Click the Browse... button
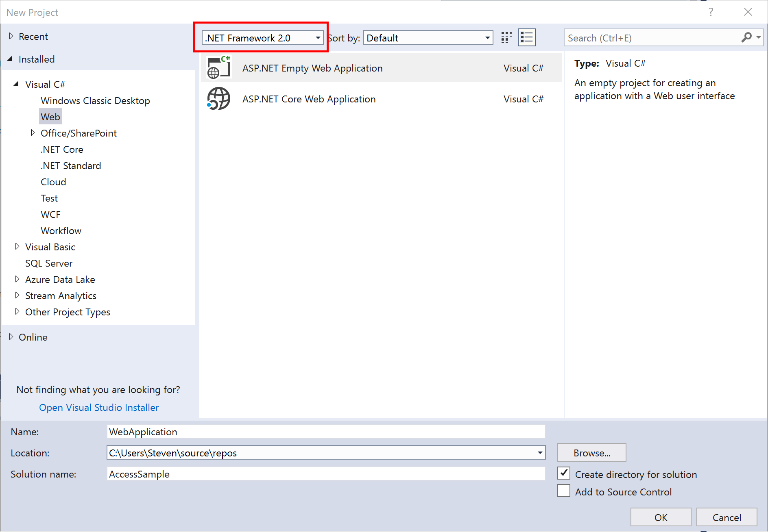The image size is (768, 532). point(592,452)
